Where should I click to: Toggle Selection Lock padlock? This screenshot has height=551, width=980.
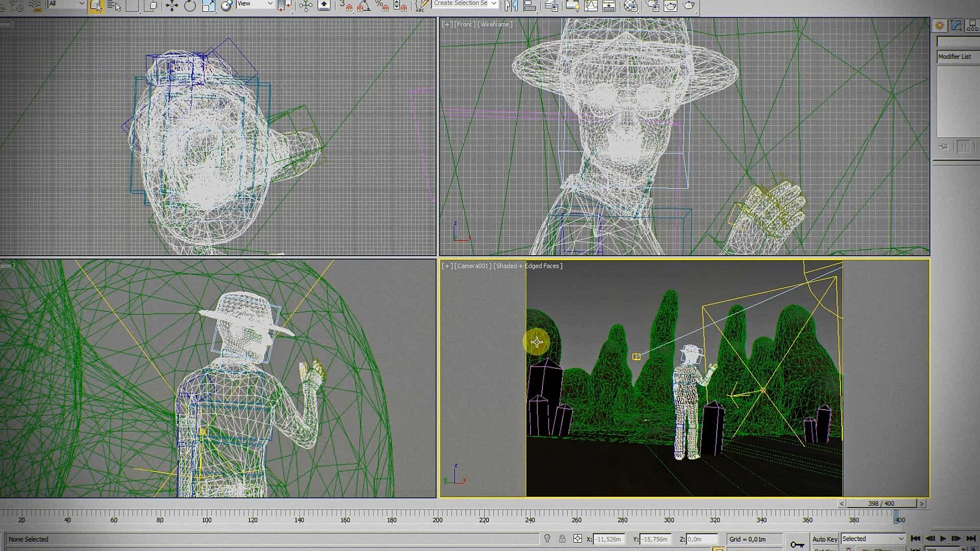562,539
